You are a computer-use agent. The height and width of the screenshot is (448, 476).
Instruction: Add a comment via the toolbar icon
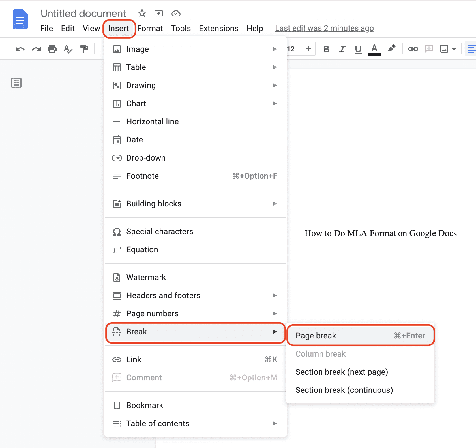tap(429, 49)
